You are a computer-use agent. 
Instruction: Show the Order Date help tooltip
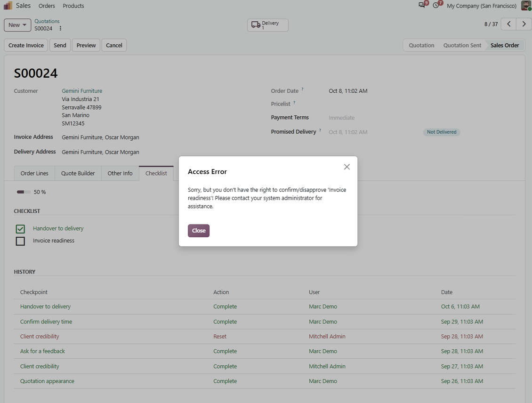(302, 89)
